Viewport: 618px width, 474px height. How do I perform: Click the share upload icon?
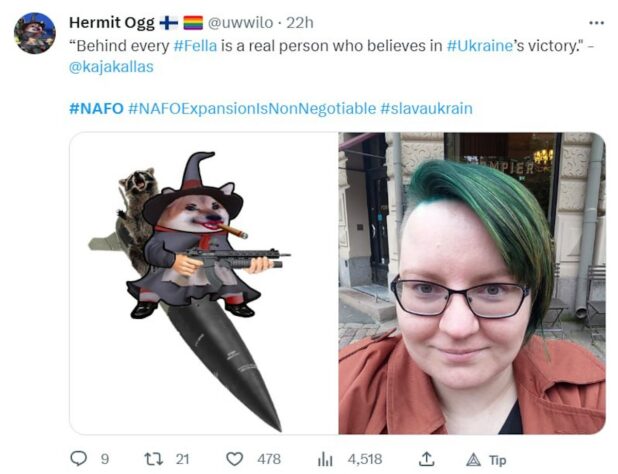(x=426, y=459)
